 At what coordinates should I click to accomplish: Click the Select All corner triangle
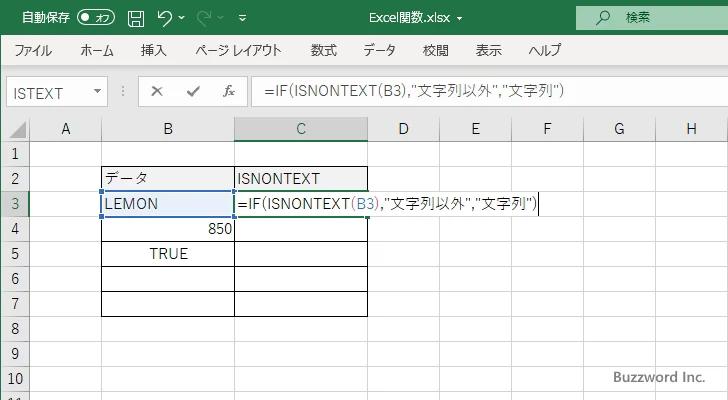point(18,129)
